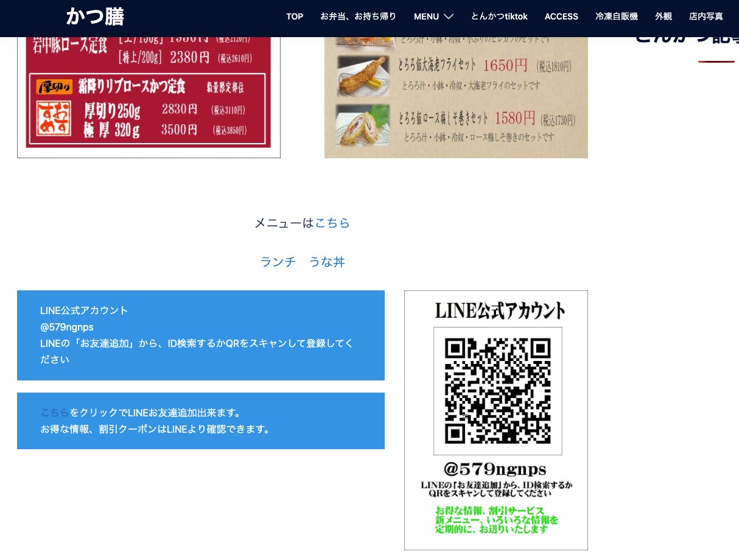Select the @579ngnps ID text in blue box

point(67,327)
